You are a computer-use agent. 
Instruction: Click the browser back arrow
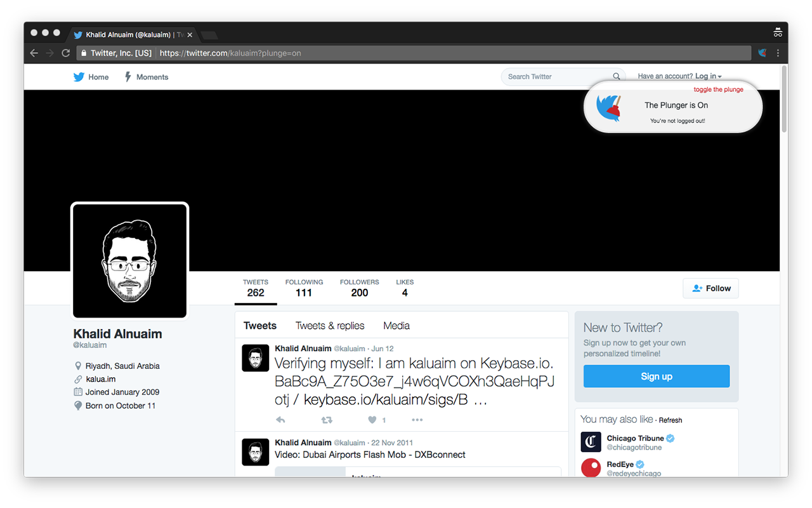click(x=34, y=53)
